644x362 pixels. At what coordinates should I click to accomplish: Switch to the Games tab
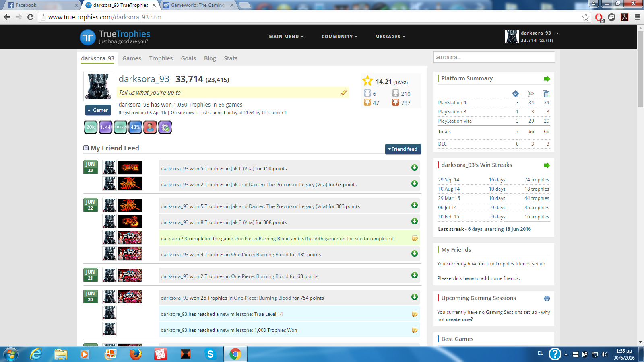pyautogui.click(x=132, y=58)
